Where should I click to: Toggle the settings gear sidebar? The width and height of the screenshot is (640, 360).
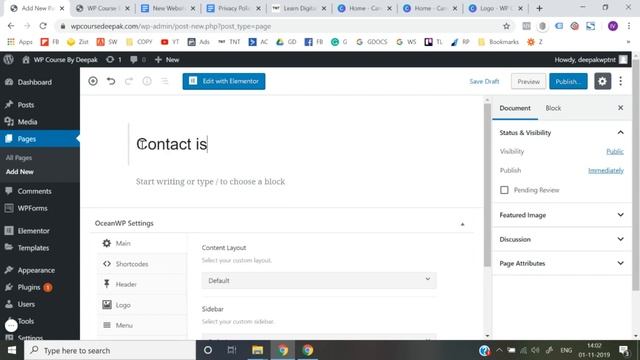click(602, 81)
